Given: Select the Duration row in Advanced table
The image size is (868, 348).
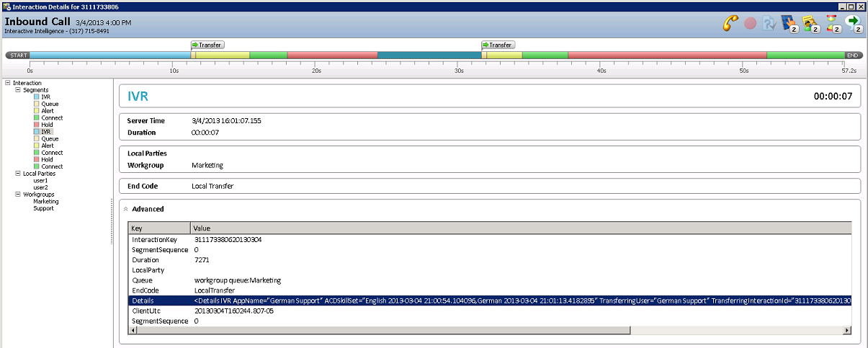Looking at the screenshot, I should [x=145, y=259].
